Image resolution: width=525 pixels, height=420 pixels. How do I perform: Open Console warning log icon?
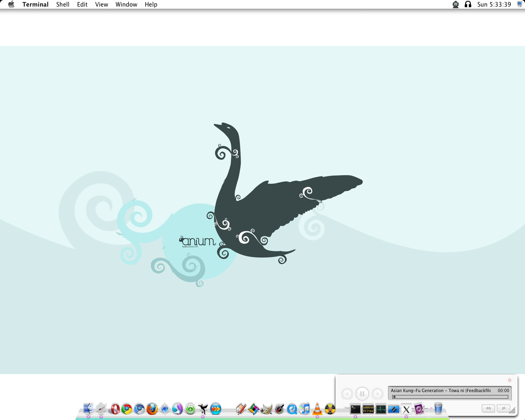click(x=368, y=409)
